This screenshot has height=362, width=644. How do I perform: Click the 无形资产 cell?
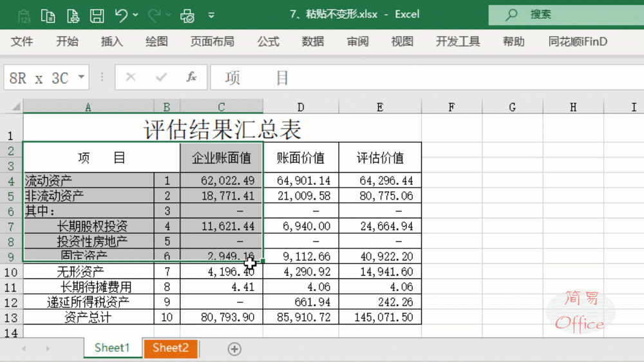88,272
